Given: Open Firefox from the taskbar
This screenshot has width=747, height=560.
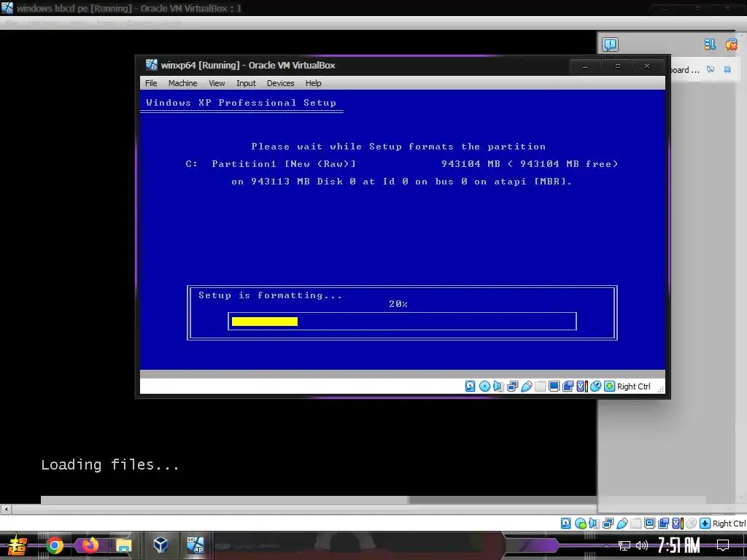Looking at the screenshot, I should [90, 545].
